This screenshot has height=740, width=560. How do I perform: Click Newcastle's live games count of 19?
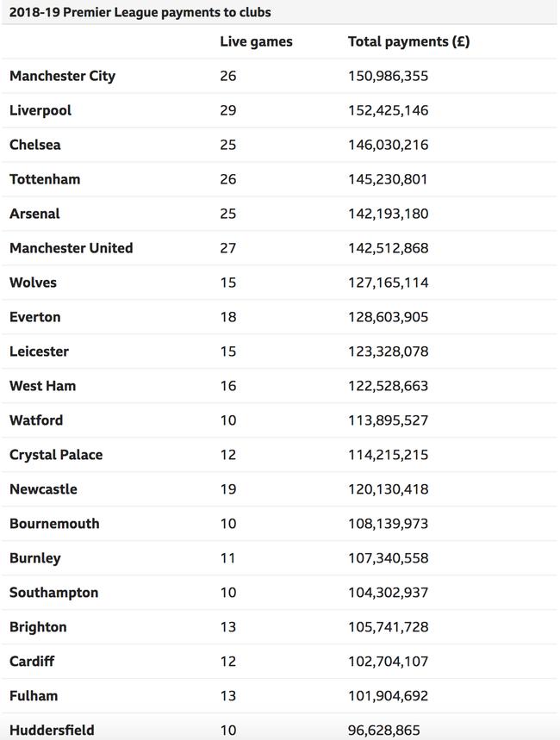pyautogui.click(x=228, y=489)
